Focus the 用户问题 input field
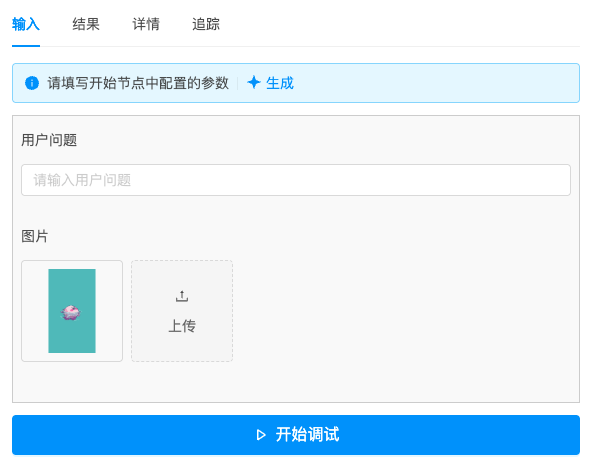The image size is (589, 474). click(296, 180)
